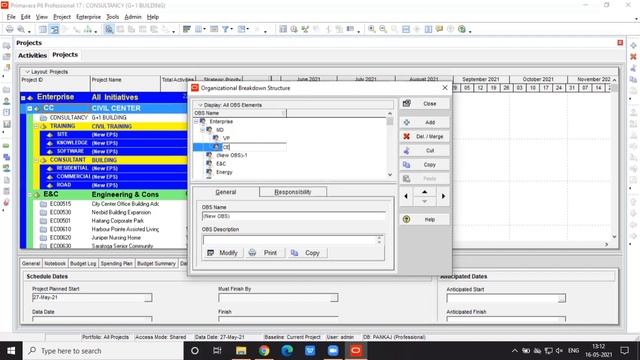
Task: Open the Admin menu
Action: click(133, 17)
